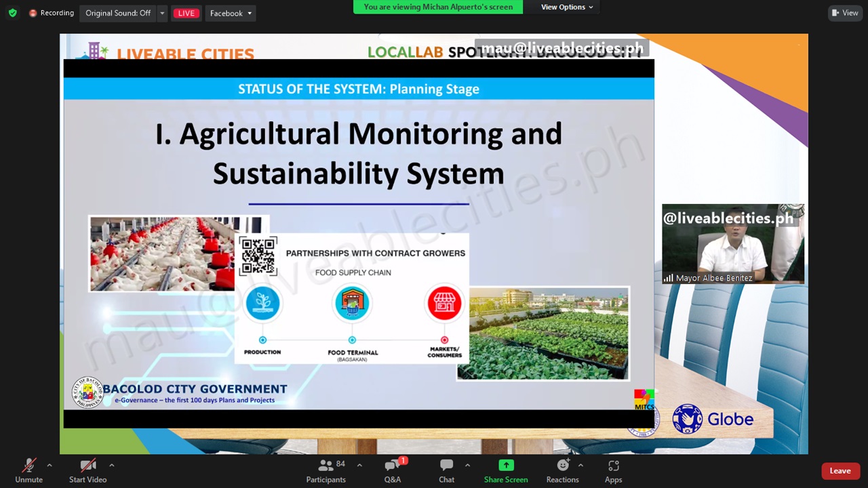Open the Participants panel
The width and height of the screenshot is (868, 488).
point(325,471)
